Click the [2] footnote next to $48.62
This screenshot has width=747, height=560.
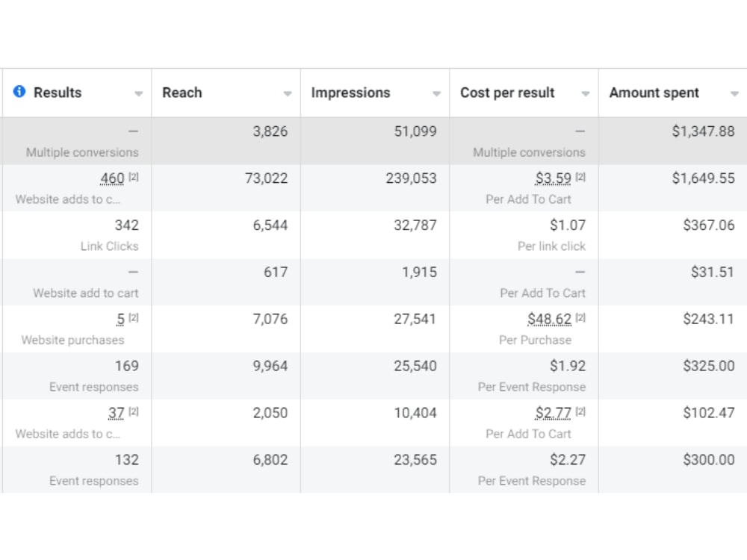pos(580,317)
